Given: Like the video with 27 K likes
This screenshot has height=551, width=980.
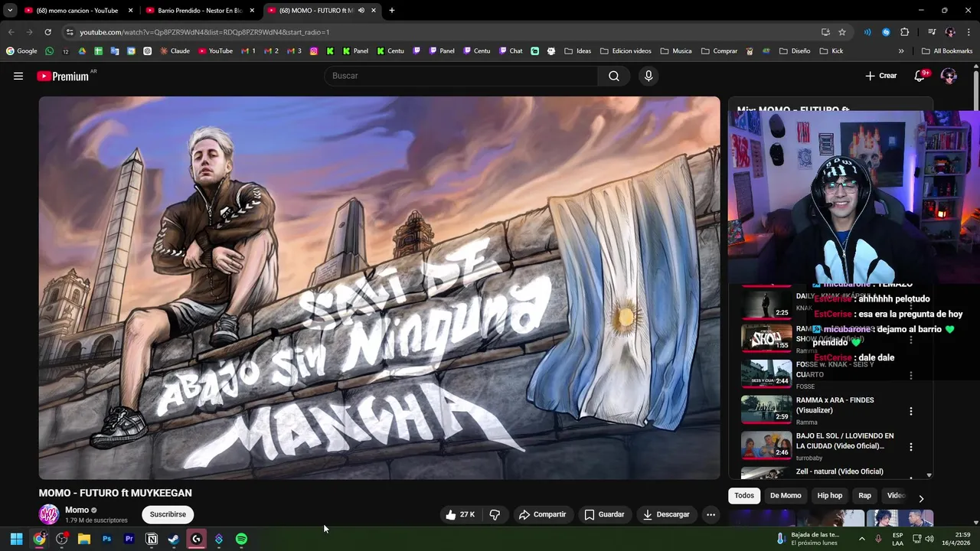Looking at the screenshot, I should coord(460,514).
